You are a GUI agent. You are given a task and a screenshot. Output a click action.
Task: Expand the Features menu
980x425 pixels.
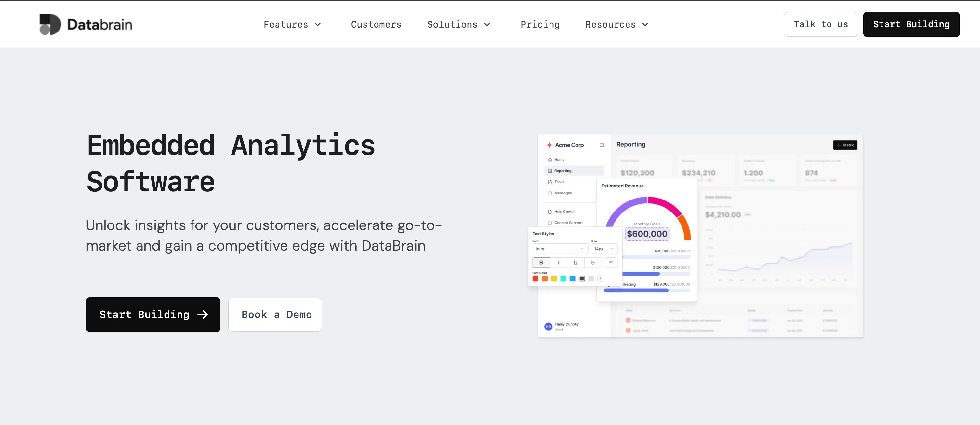[293, 24]
